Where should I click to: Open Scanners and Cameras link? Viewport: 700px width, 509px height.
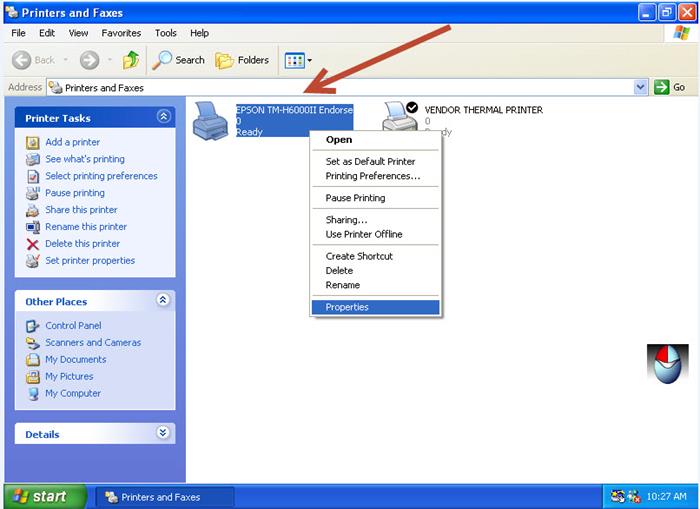tap(93, 342)
